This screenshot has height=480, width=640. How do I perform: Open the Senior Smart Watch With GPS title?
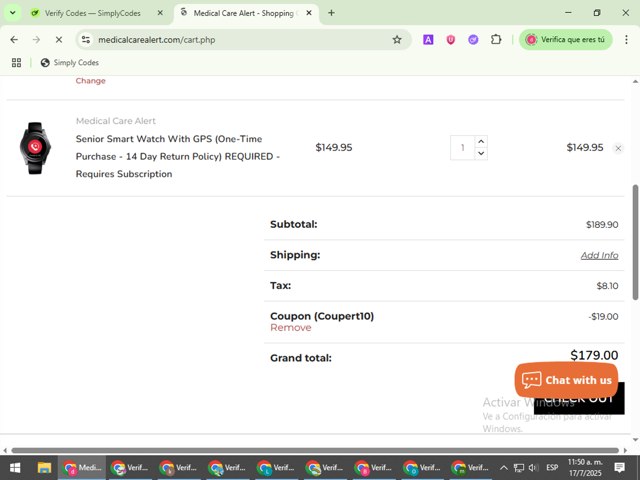coord(178,156)
